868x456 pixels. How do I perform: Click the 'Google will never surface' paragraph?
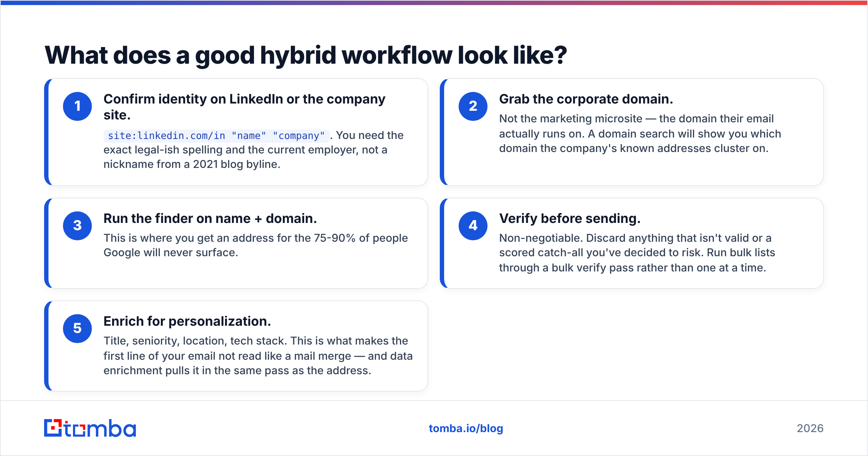tap(256, 245)
